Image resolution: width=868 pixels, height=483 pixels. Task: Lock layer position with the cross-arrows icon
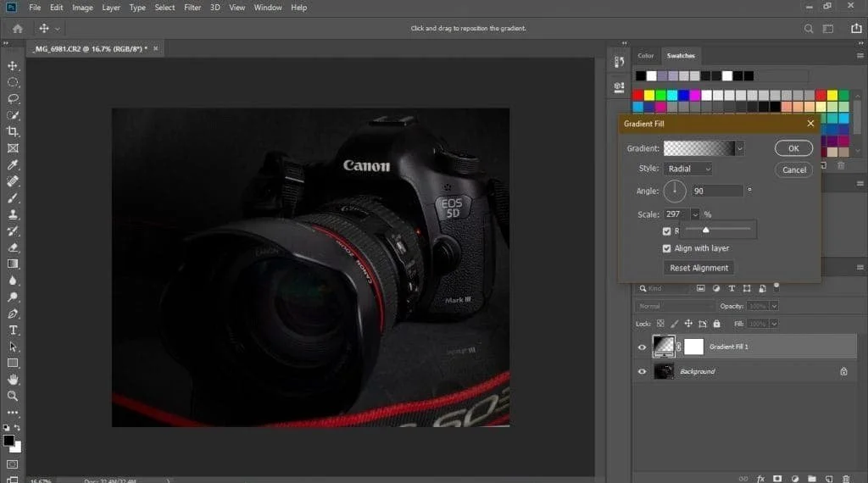pos(688,324)
